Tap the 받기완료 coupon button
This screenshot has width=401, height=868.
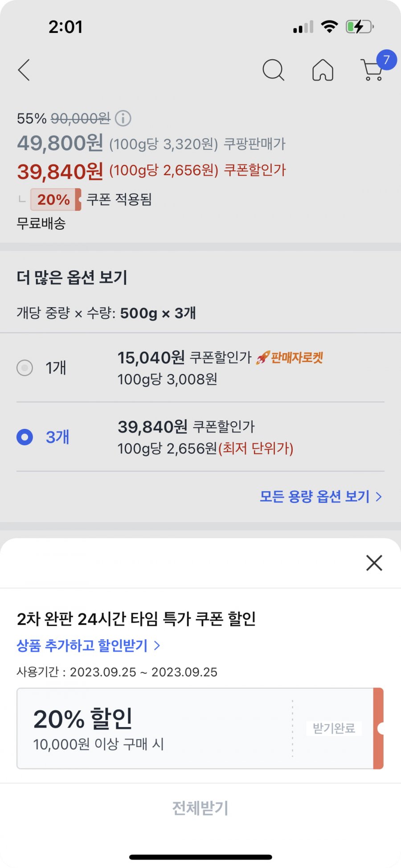[x=334, y=728]
